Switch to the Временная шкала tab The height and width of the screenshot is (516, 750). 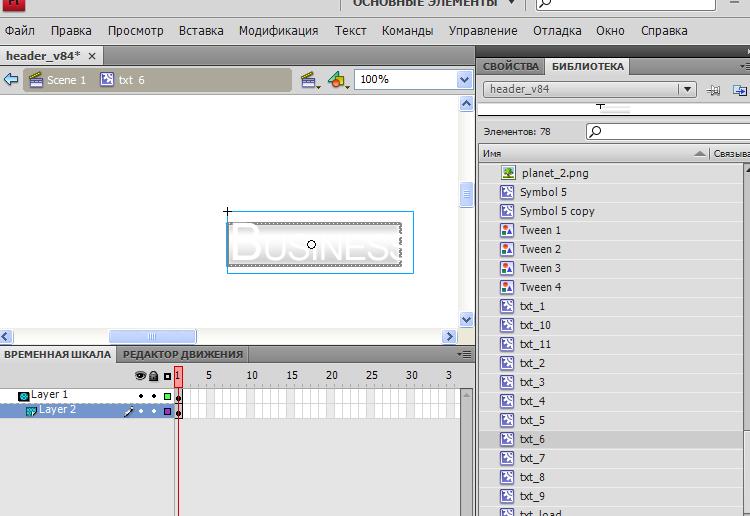[x=57, y=354]
